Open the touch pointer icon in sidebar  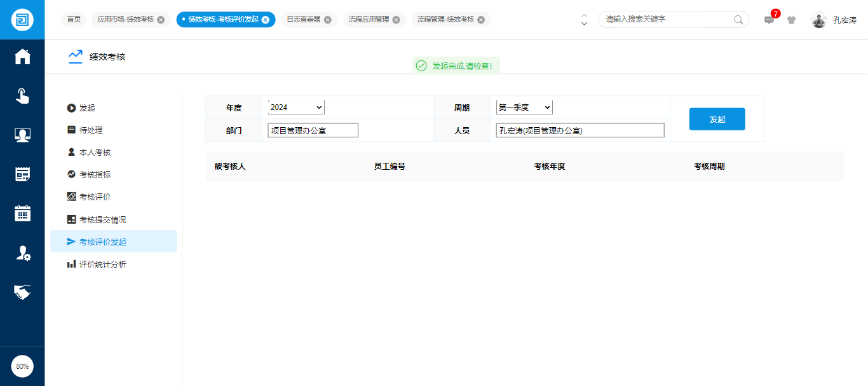pyautogui.click(x=22, y=96)
